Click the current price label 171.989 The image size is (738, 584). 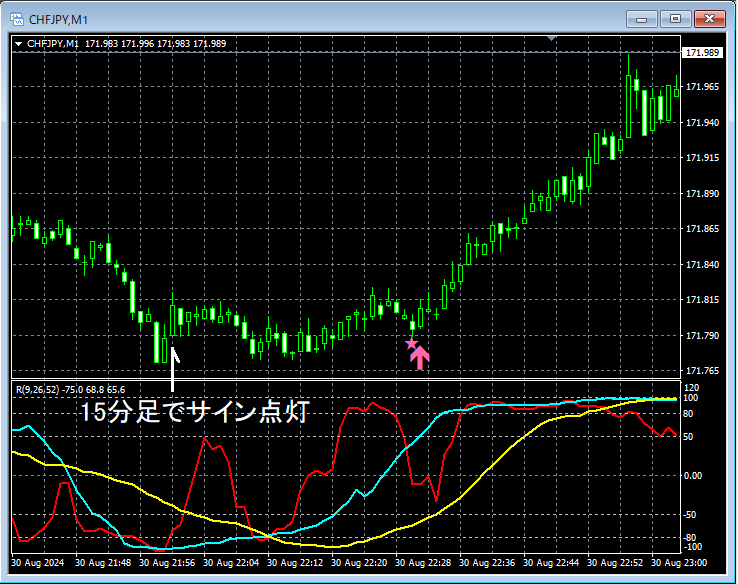702,52
